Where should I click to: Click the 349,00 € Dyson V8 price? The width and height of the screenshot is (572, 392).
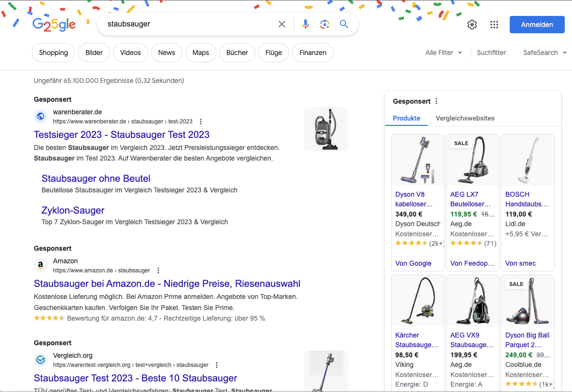pyautogui.click(x=408, y=214)
